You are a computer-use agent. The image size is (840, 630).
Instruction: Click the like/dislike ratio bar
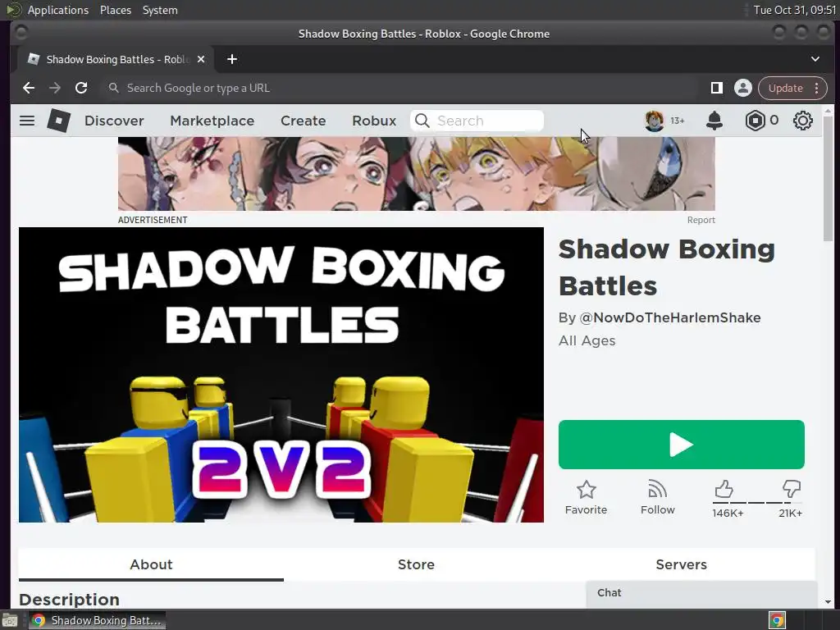pos(757,503)
